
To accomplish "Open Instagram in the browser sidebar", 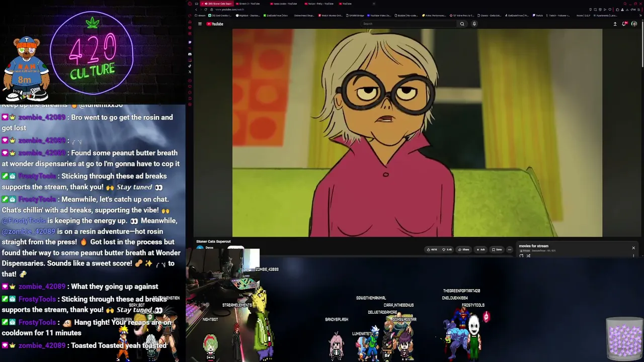I will pyautogui.click(x=190, y=60).
